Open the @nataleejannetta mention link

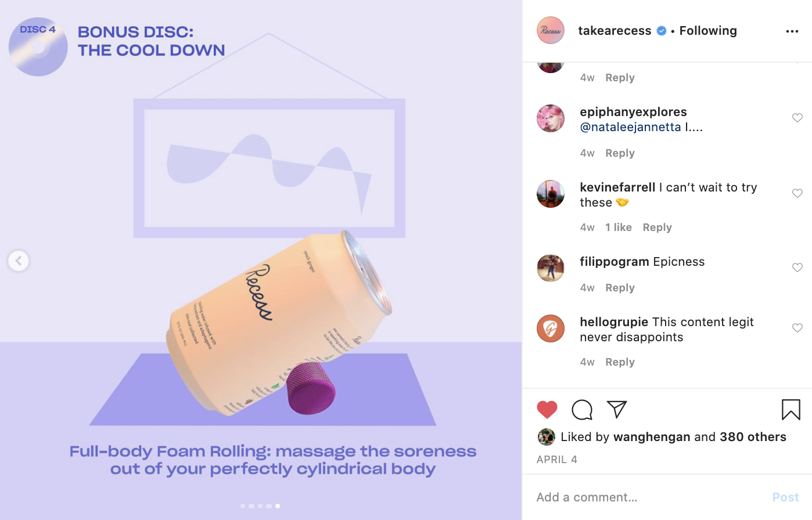(x=630, y=127)
